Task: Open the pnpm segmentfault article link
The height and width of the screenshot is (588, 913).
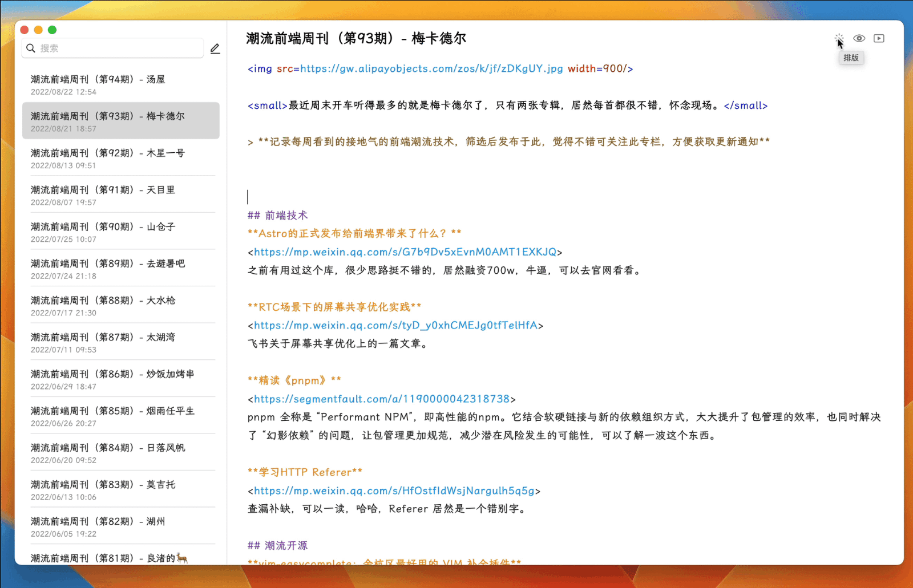Action: click(x=381, y=399)
